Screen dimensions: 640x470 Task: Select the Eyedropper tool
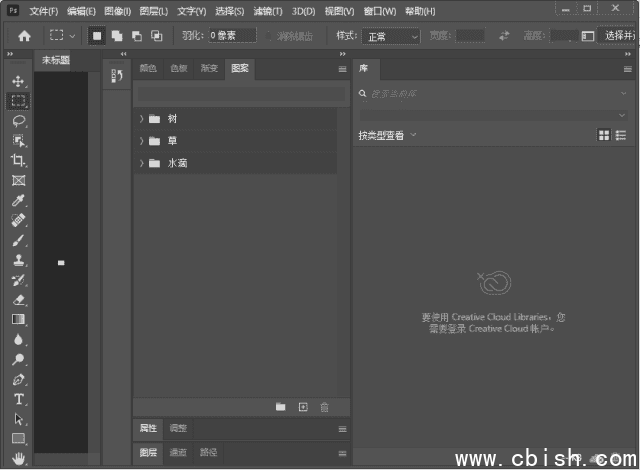18,200
